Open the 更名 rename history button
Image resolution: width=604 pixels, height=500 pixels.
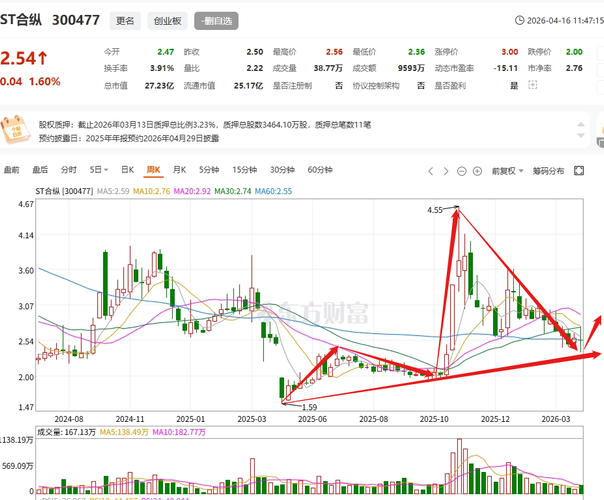point(125,21)
